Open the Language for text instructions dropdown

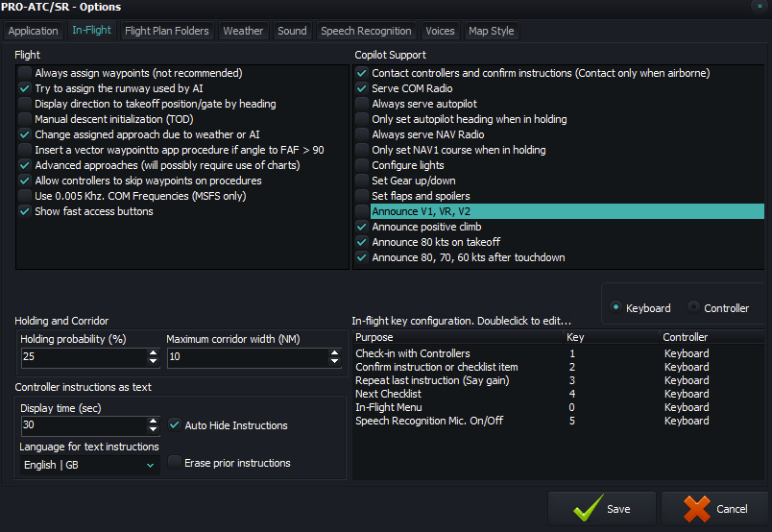89,465
